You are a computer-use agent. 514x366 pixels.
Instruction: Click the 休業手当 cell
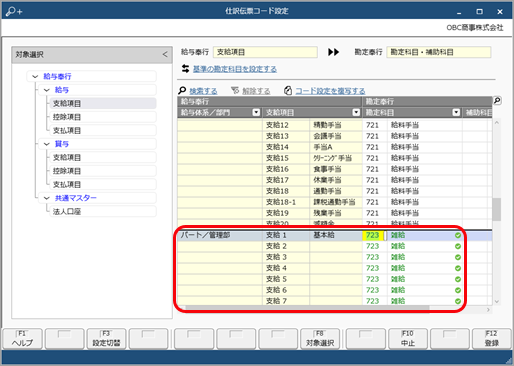click(336, 180)
